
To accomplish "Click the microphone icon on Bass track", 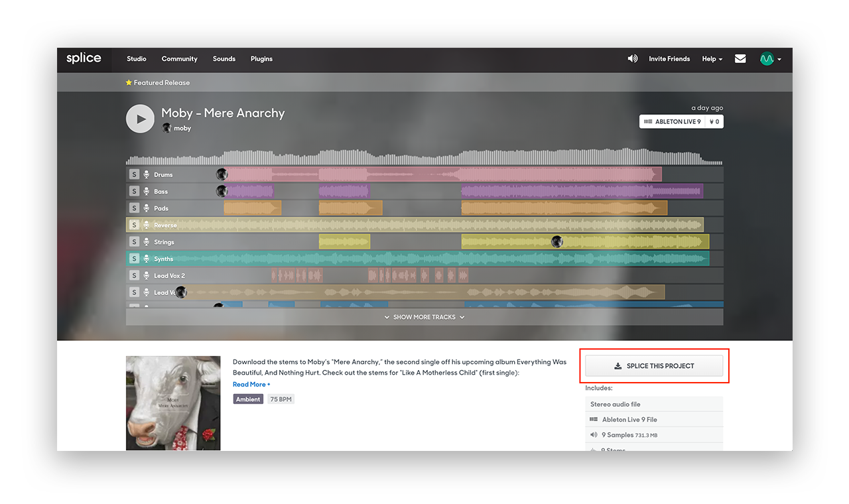I will point(147,191).
